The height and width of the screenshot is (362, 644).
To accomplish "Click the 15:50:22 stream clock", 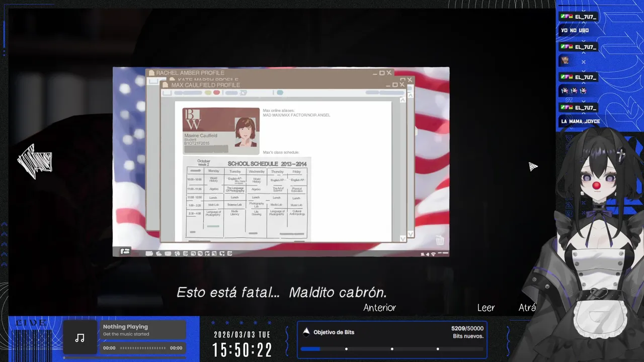I will [242, 350].
